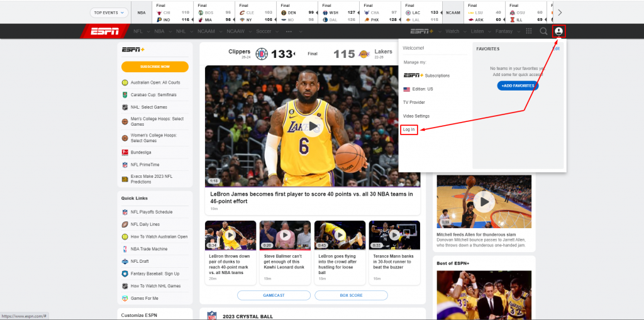Select the NCAAM scoreboard tab

pyautogui.click(x=453, y=13)
